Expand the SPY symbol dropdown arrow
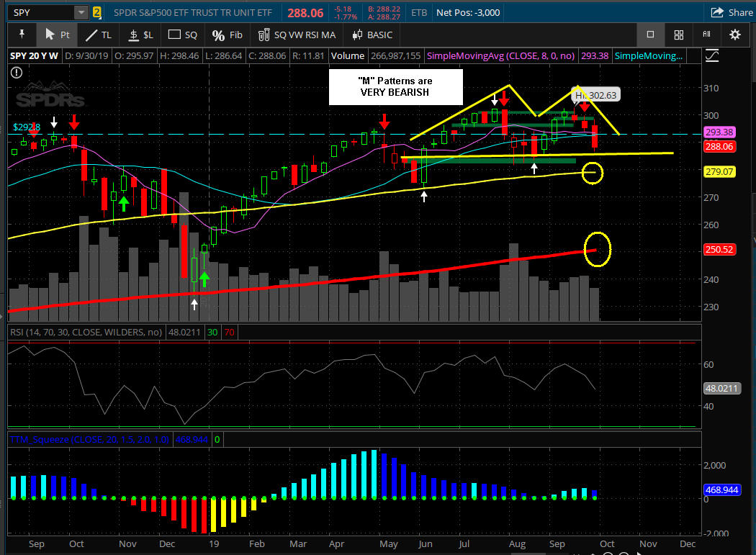The image size is (756, 555). [80, 12]
